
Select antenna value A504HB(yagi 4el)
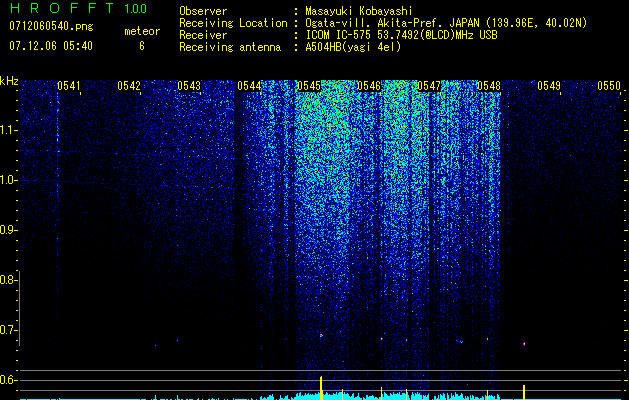coord(353,47)
